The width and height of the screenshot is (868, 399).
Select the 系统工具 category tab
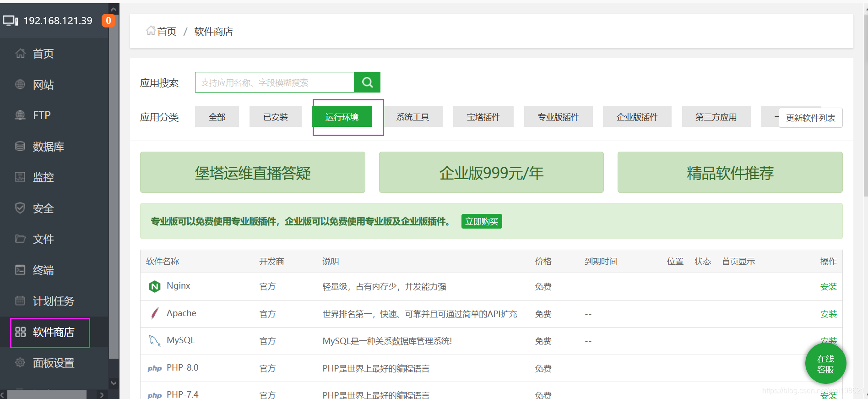tap(413, 117)
